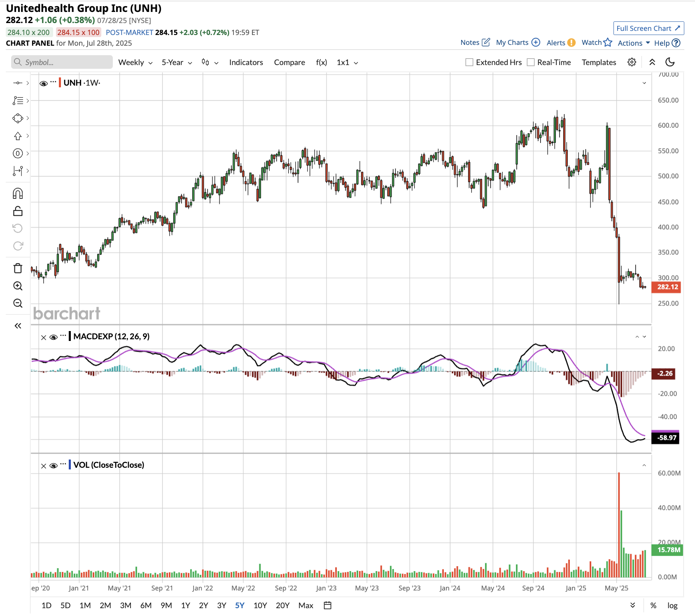Collapse toolbar with double chevron up
This screenshot has height=616, width=695.
coord(652,62)
